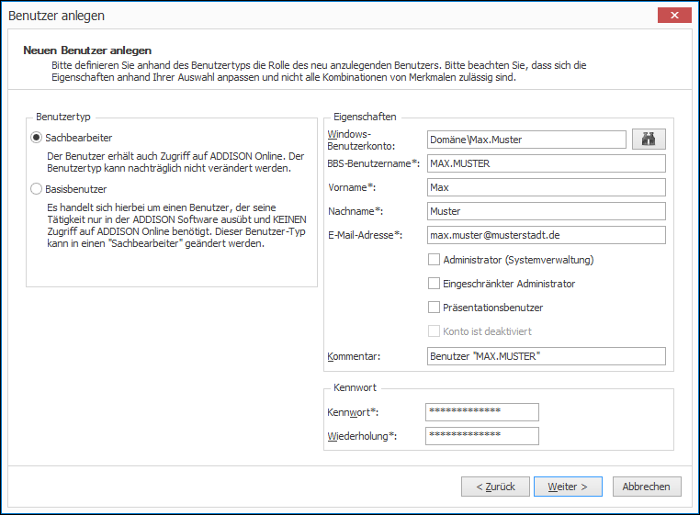Click the Benutzer anlegen title bar text
Image resolution: width=700 pixels, height=515 pixels.
(x=56, y=16)
